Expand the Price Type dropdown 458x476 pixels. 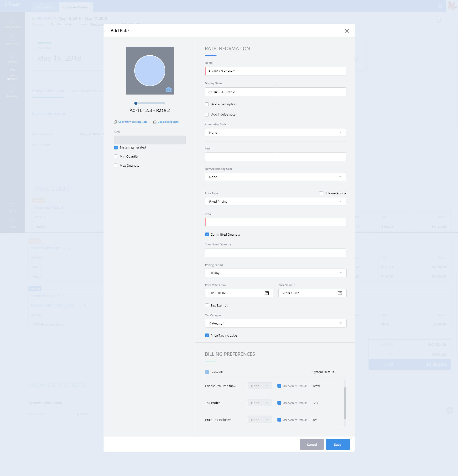[275, 201]
